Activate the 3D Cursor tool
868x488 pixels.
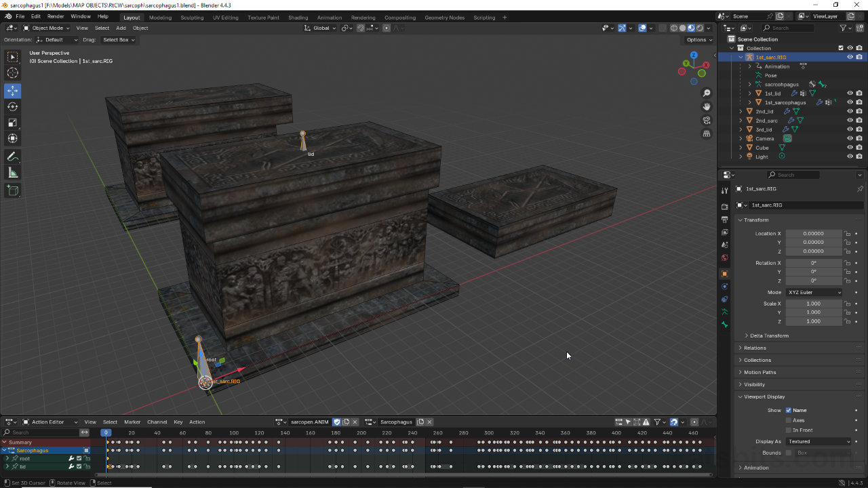13,73
